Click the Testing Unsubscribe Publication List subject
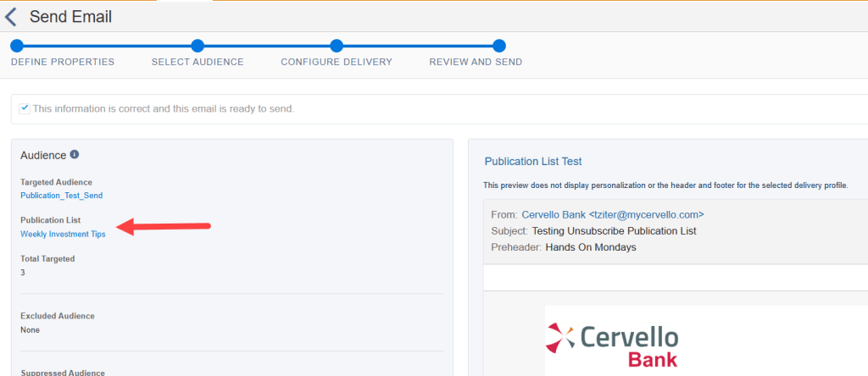 [614, 231]
